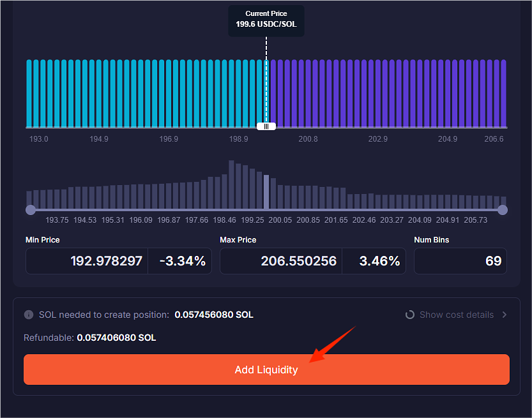
Task: Click the tallest bar in the lower histogram
Action: (x=231, y=184)
